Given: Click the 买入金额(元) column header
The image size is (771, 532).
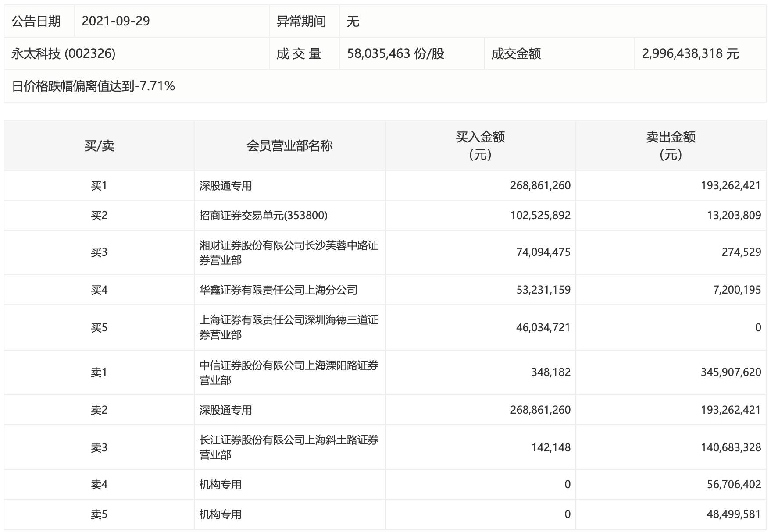Looking at the screenshot, I should [x=480, y=146].
